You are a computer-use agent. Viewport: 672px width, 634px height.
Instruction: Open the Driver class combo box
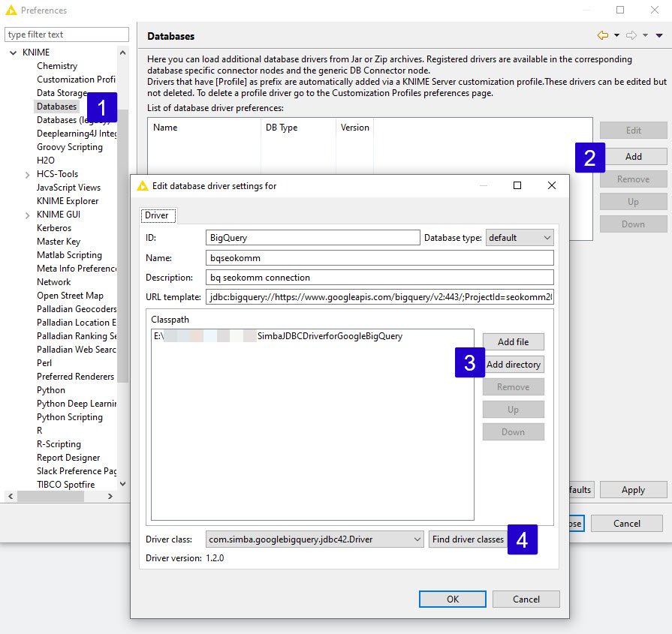tap(315, 539)
